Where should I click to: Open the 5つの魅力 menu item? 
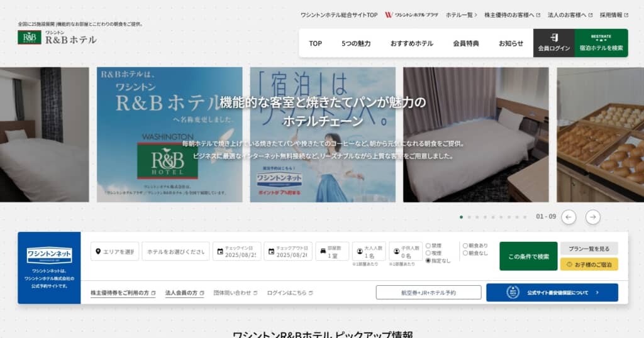[x=356, y=43]
